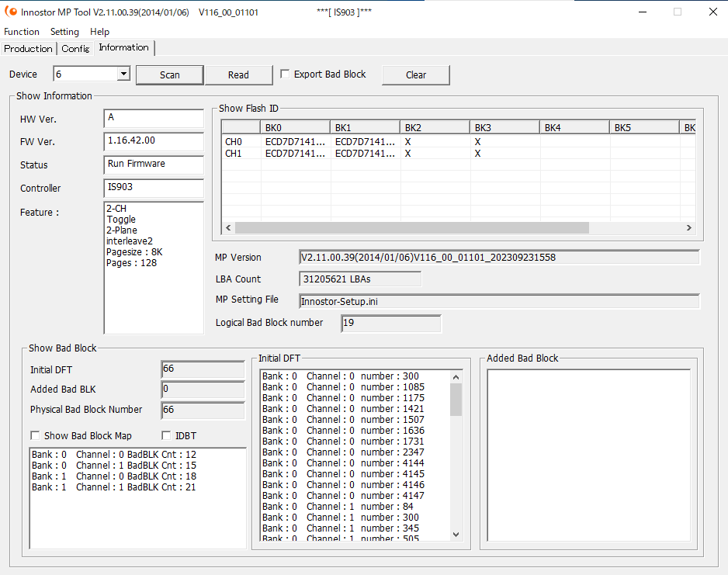Viewport: 728px width, 575px height.
Task: Click the FW Ver. field showing 1.16.42.00
Action: point(154,141)
